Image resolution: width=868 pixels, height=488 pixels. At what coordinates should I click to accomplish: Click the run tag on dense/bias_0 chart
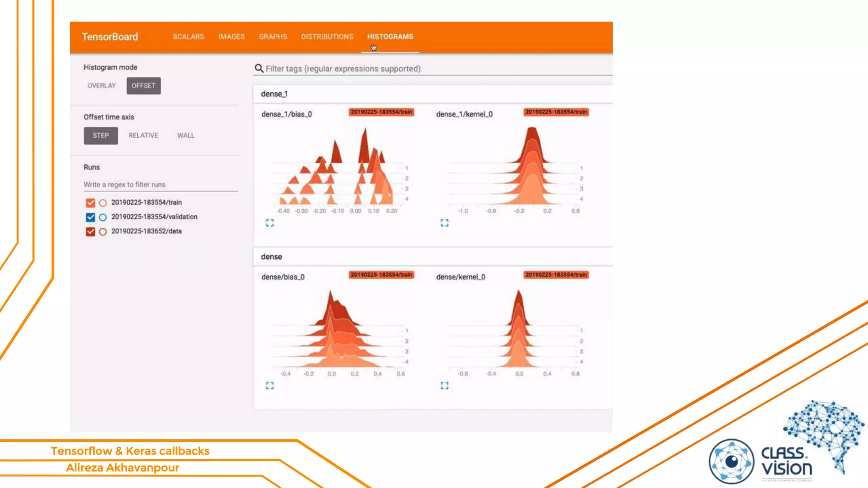point(381,274)
